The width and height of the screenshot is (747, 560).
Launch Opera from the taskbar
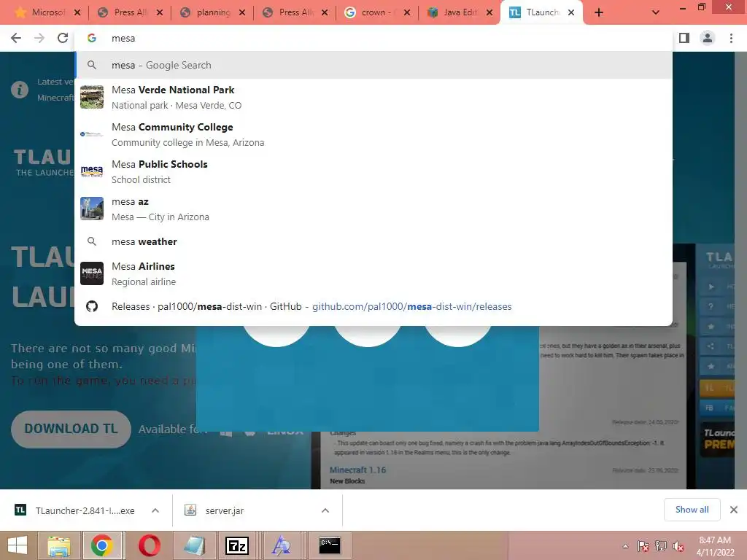(150, 545)
